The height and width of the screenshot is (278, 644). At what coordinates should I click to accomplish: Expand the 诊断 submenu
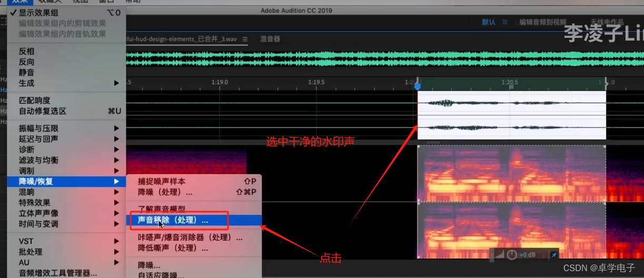point(65,150)
